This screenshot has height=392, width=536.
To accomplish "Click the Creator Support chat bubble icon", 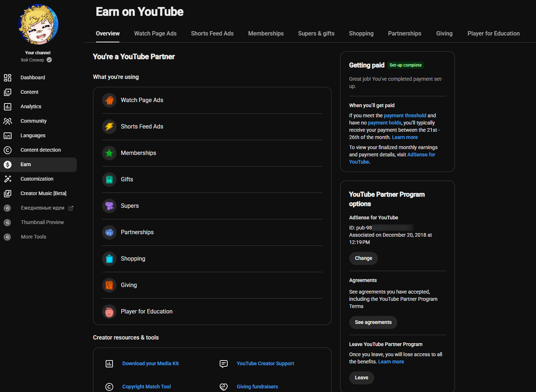I will click(x=224, y=364).
